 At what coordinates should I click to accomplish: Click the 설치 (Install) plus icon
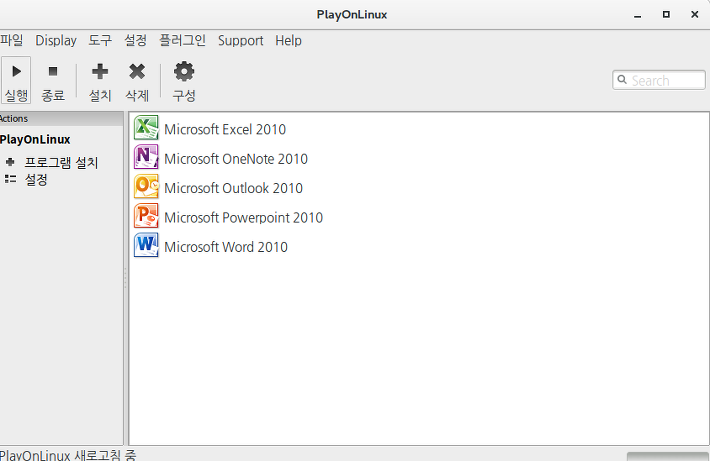click(100, 72)
